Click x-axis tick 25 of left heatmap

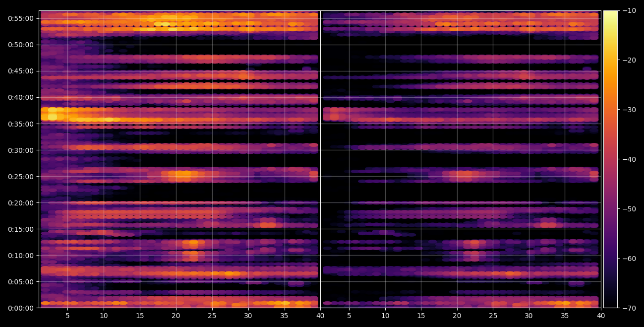(212, 316)
